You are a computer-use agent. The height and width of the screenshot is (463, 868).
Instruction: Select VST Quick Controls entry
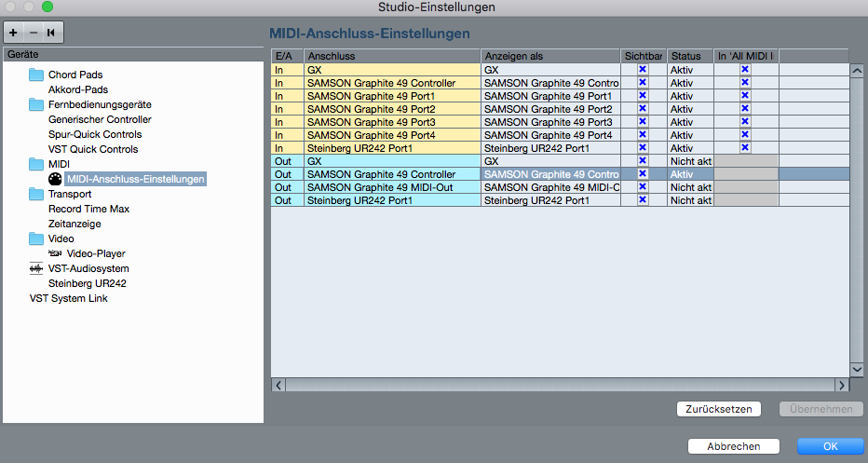93,150
